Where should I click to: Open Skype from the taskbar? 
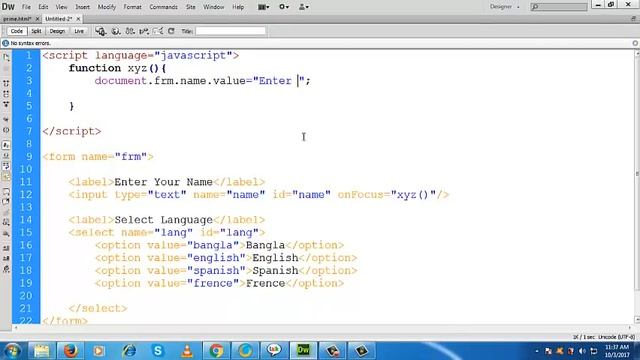pyautogui.click(x=158, y=351)
